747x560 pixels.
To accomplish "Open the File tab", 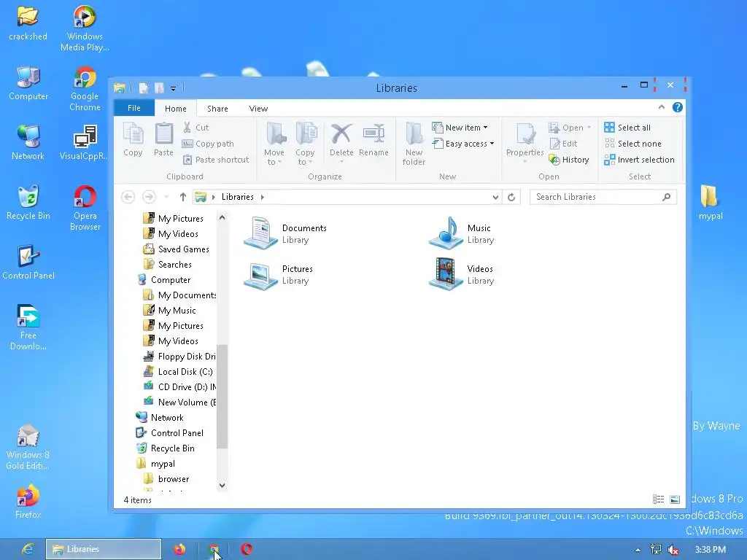I will click(x=134, y=108).
